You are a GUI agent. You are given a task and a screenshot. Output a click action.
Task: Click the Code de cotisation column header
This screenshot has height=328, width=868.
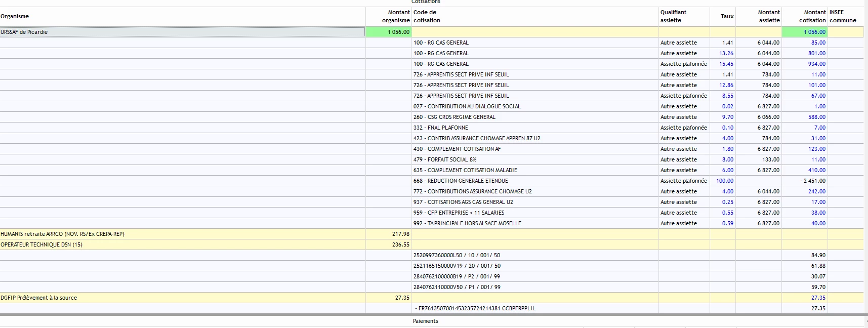535,17
